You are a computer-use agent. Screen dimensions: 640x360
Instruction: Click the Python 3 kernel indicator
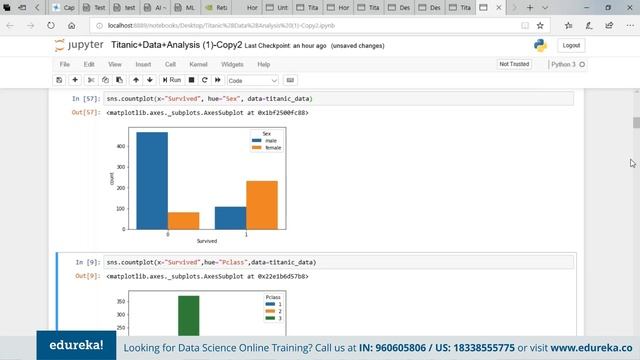(x=568, y=64)
